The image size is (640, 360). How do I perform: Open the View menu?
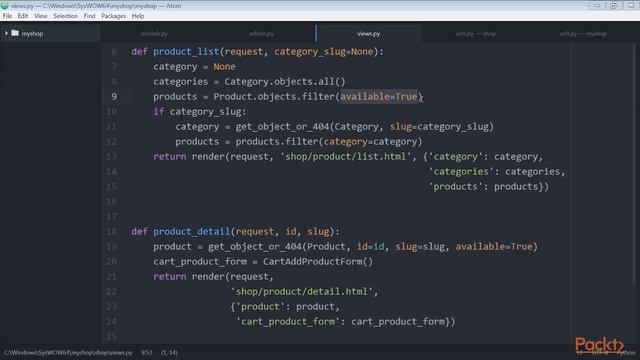point(40,16)
